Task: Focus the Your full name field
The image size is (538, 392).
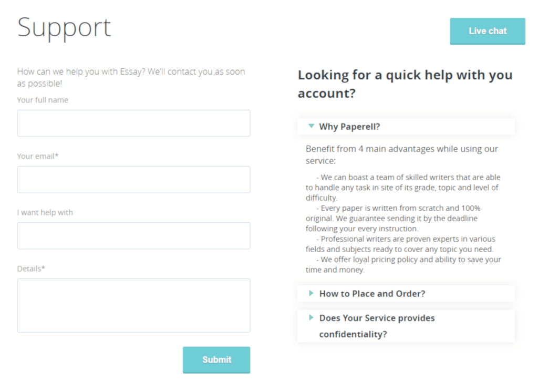Action: tap(134, 123)
